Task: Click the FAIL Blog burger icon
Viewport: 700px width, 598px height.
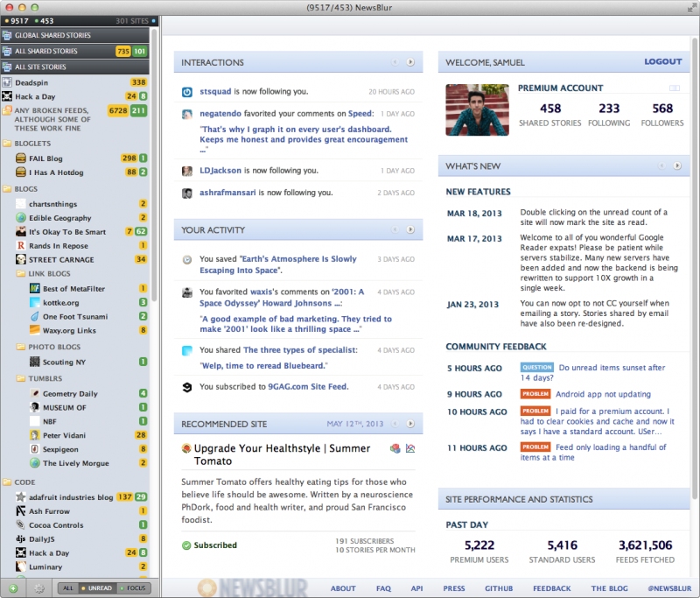Action: (x=20, y=158)
